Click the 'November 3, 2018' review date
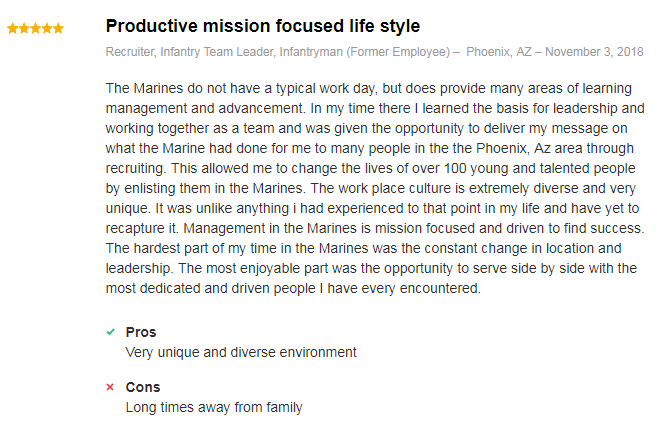The height and width of the screenshot is (424, 659). (597, 51)
